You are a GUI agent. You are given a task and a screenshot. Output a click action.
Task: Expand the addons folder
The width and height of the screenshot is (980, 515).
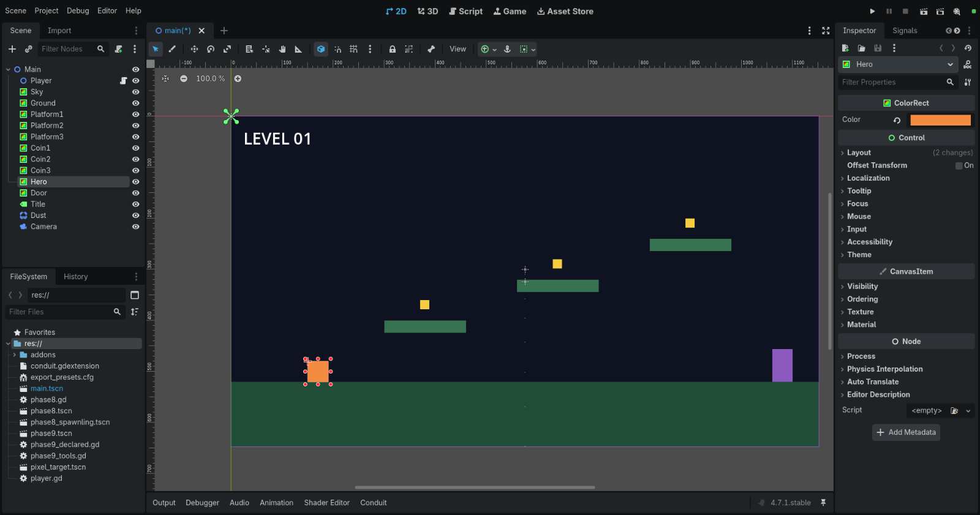click(14, 355)
